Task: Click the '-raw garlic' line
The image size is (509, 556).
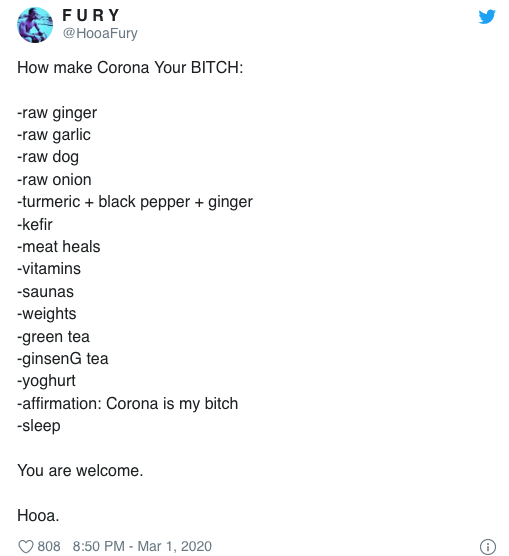Action: (54, 135)
